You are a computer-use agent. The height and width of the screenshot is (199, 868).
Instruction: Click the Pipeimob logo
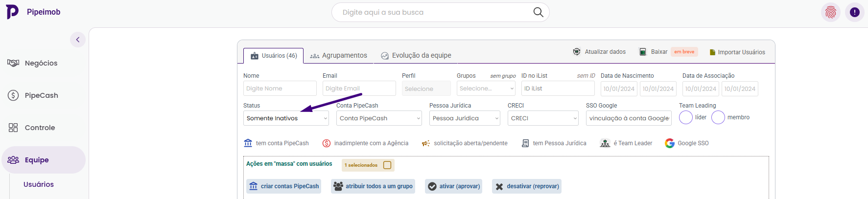[13, 12]
